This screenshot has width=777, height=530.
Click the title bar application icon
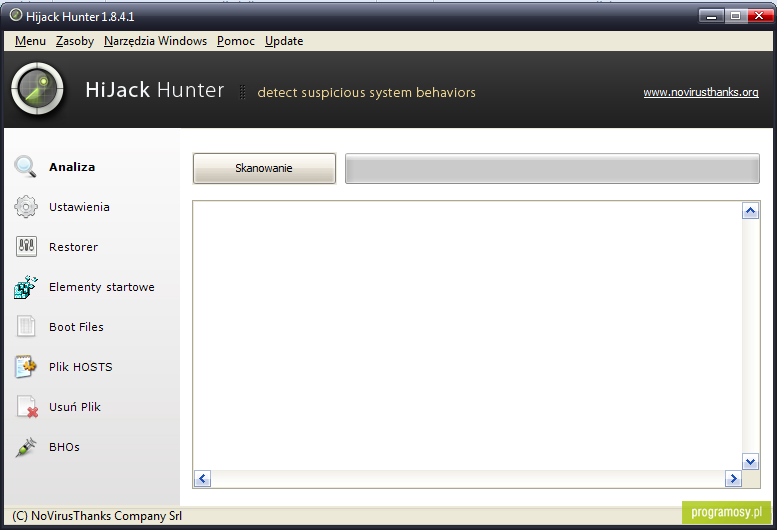coord(16,15)
